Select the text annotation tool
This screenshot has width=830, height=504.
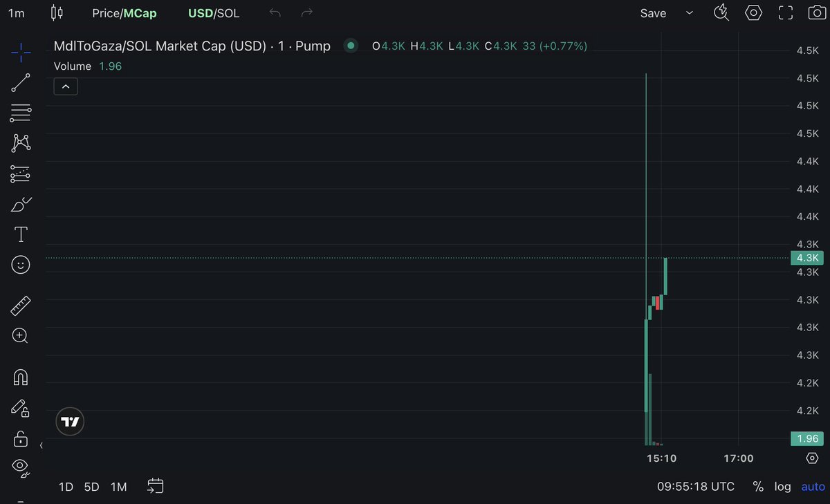(x=21, y=234)
